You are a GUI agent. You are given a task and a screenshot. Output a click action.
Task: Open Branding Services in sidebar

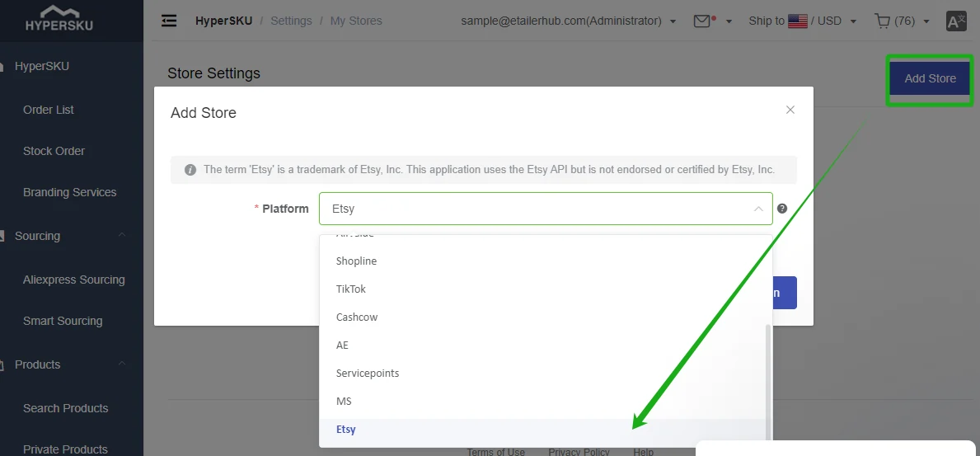pyautogui.click(x=69, y=193)
